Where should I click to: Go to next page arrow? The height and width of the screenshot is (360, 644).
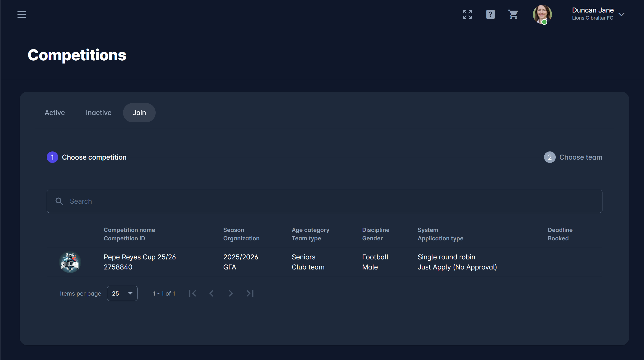231,293
